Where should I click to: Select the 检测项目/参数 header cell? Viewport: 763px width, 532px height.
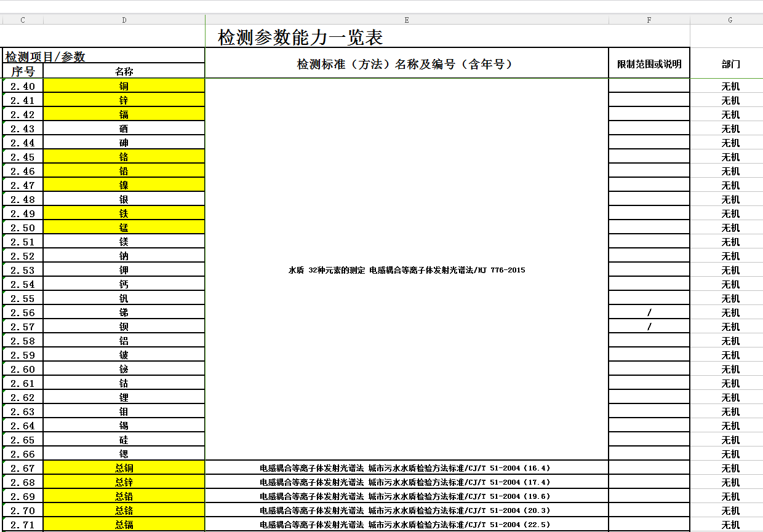click(x=103, y=56)
